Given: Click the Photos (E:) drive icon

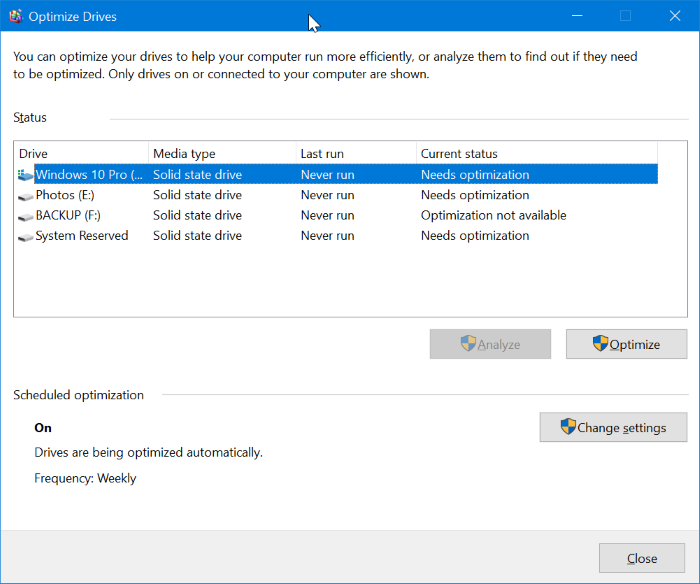Looking at the screenshot, I should coord(25,196).
